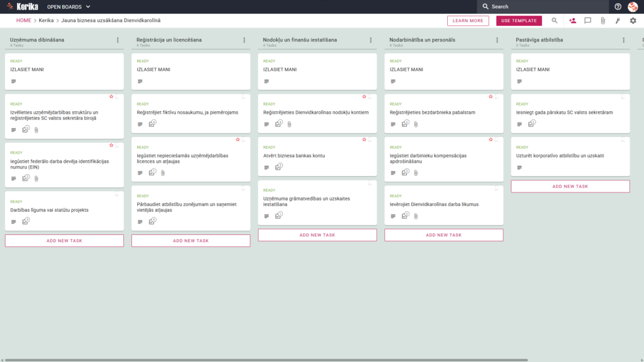Click the LEARN MORE button
This screenshot has height=362, width=644.
pos(468,21)
